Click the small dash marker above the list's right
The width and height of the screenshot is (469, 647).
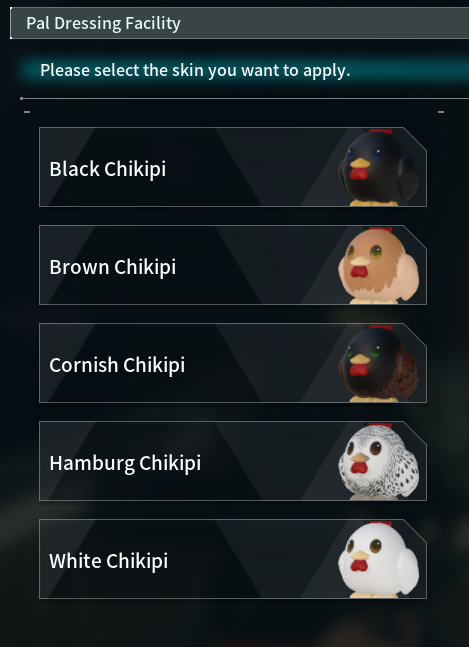point(441,112)
